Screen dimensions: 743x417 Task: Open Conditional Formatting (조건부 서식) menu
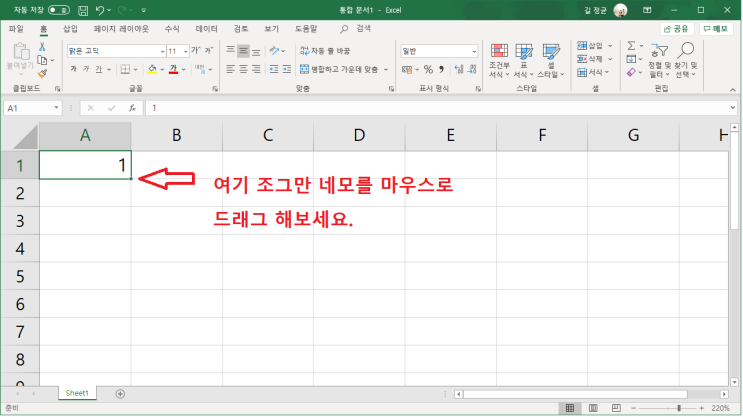[x=499, y=61]
